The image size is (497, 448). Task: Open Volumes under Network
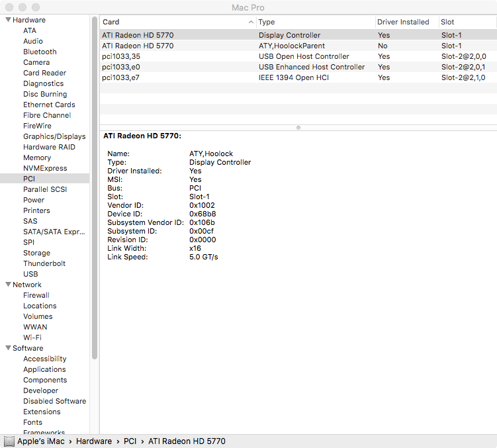pyautogui.click(x=38, y=316)
